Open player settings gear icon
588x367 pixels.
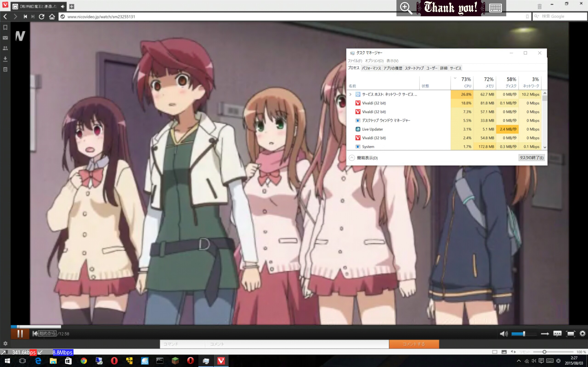582,334
